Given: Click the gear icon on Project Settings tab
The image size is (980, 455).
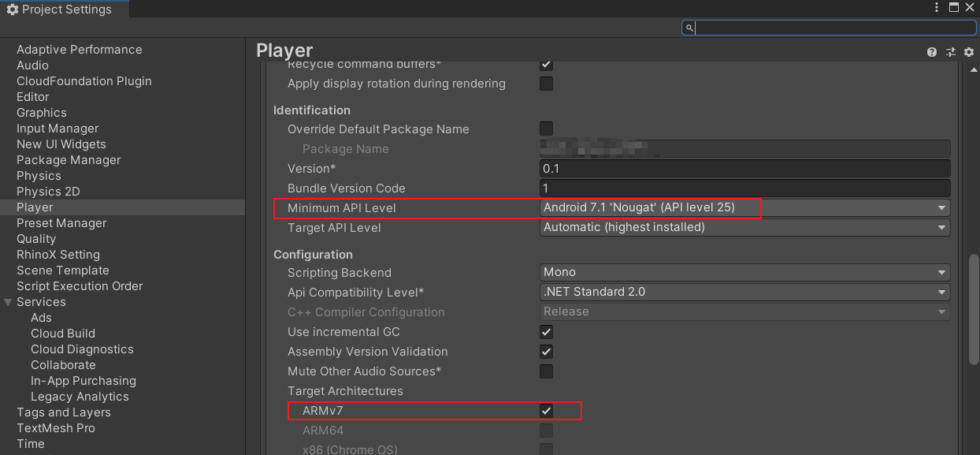Looking at the screenshot, I should 12,9.
